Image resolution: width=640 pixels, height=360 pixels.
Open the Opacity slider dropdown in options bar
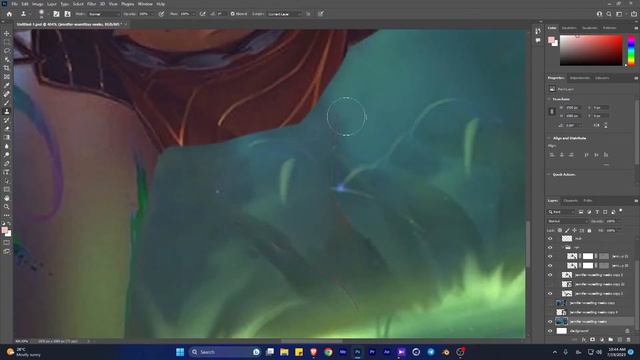pos(152,14)
